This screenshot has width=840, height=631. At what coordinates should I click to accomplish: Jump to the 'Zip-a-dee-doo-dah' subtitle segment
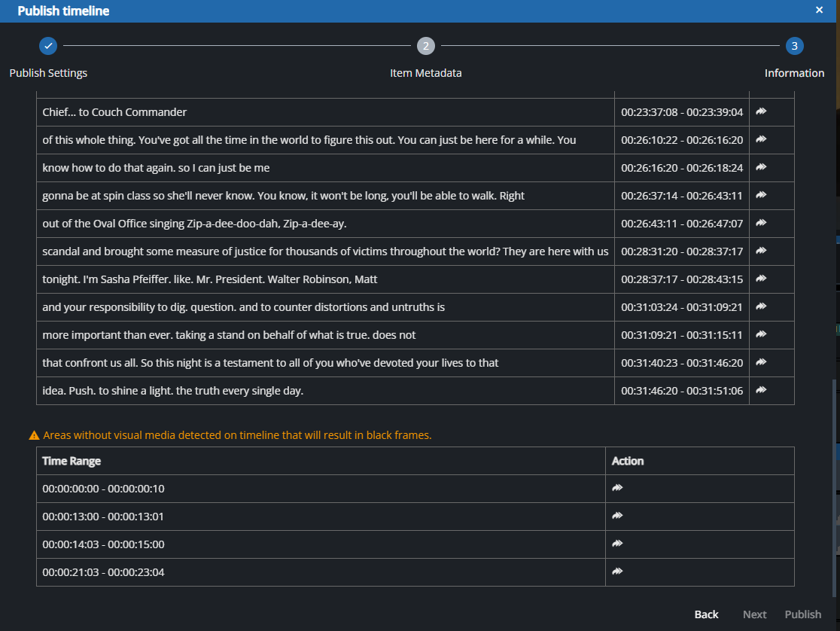(x=760, y=223)
